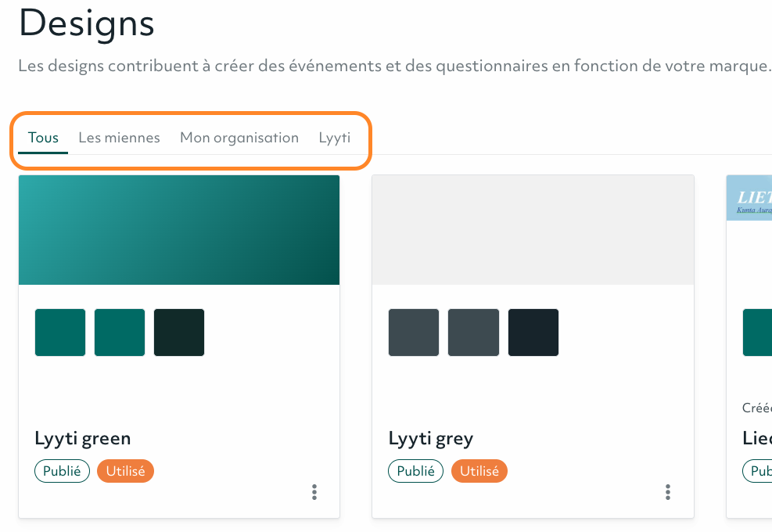Screen dimensions: 772x532
Task: Pick the first teal swatch of Lyyti green
Action: [x=60, y=332]
